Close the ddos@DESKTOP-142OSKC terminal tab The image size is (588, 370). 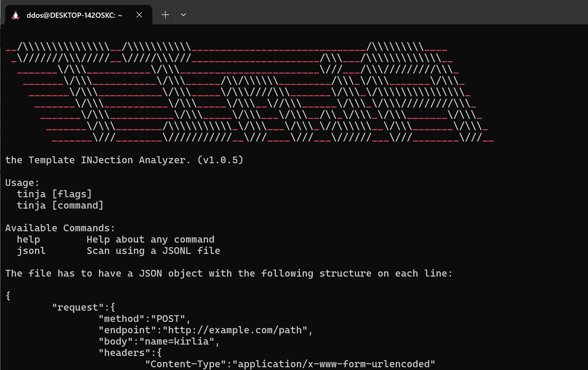coord(139,15)
